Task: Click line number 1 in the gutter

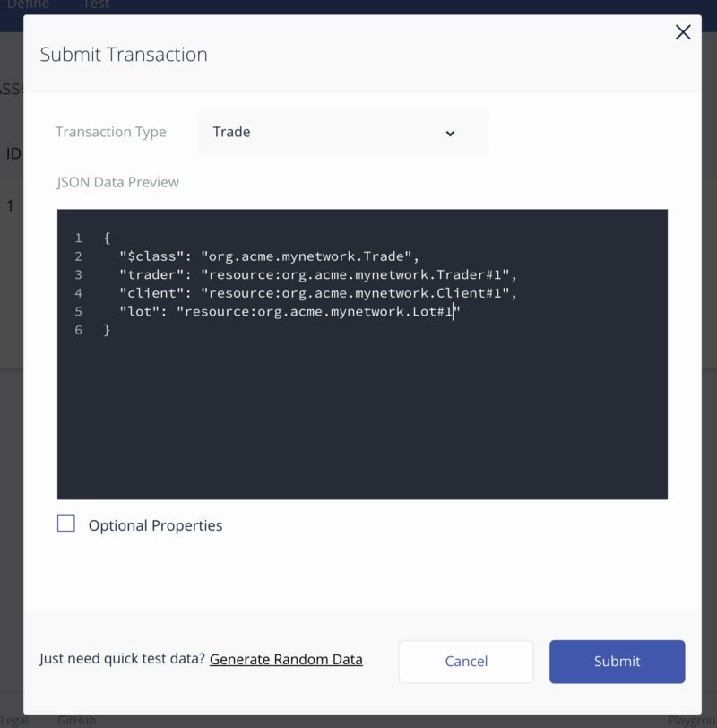Action: (79, 238)
